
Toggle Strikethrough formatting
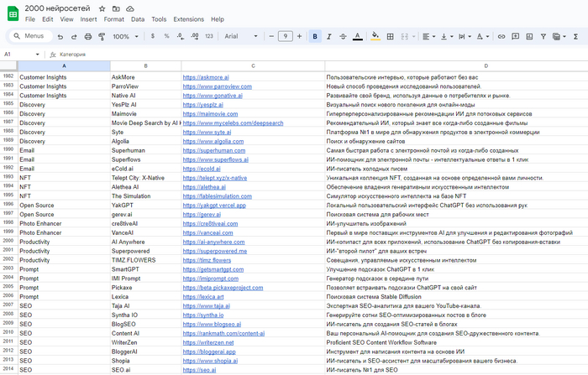(x=343, y=37)
